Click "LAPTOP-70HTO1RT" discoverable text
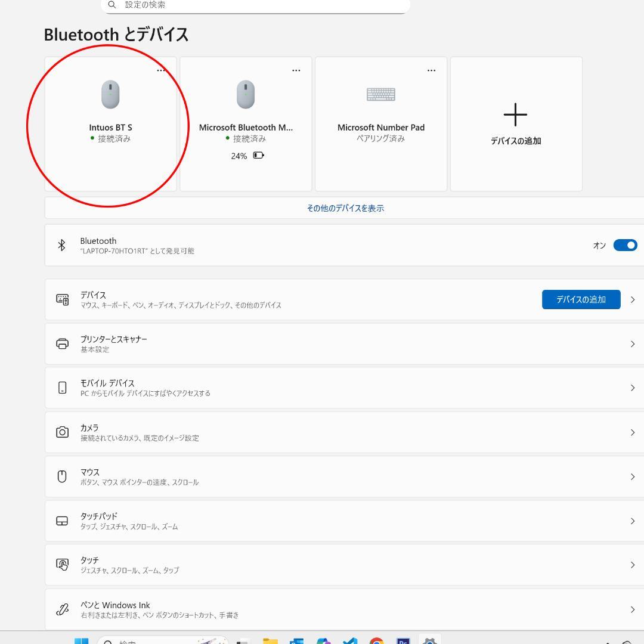644x644 pixels. tap(137, 251)
